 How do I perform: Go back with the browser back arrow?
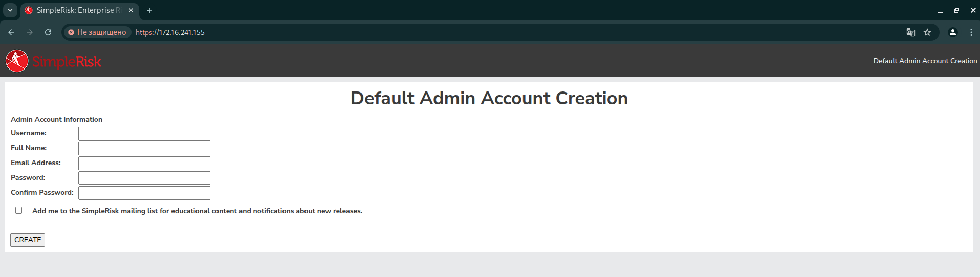(11, 32)
